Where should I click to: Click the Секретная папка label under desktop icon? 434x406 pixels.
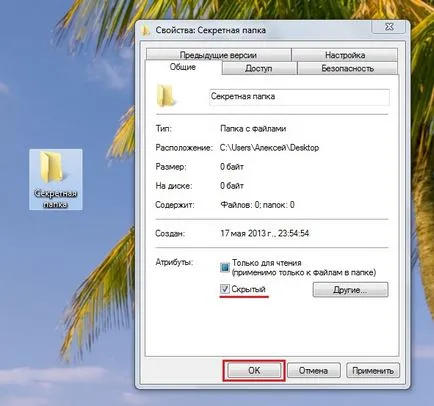(x=55, y=199)
